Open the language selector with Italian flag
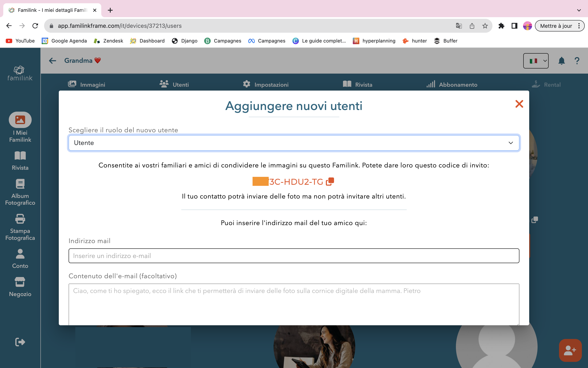The image size is (588, 368). (536, 61)
